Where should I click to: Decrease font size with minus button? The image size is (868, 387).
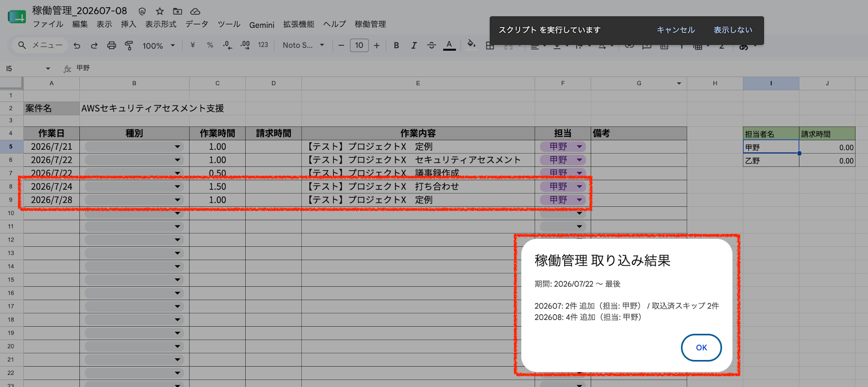341,45
